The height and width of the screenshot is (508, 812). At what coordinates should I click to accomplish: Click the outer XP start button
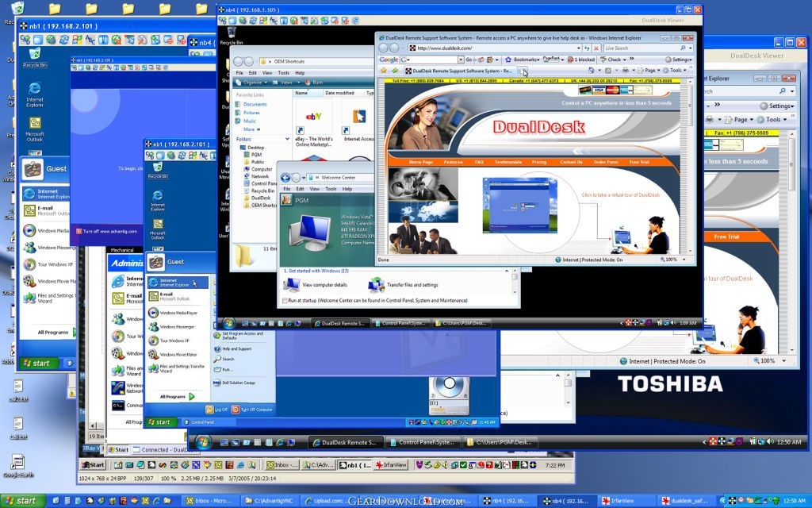(21, 501)
